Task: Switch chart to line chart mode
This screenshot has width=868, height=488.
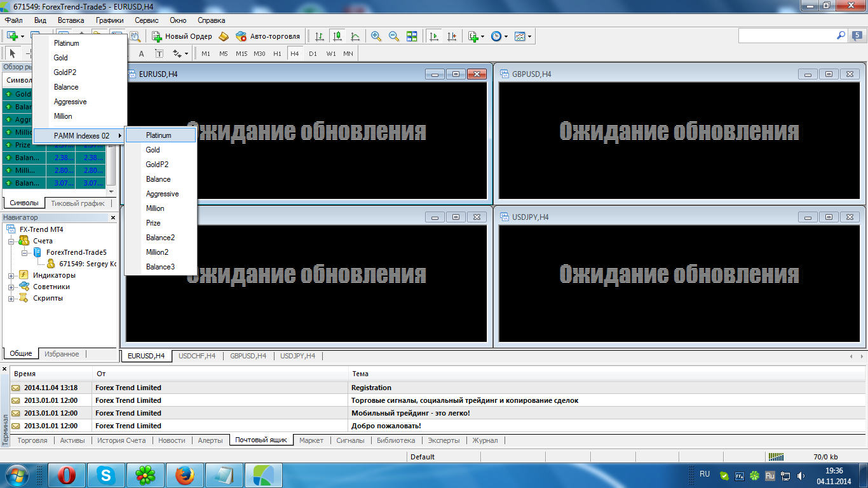Action: [355, 36]
